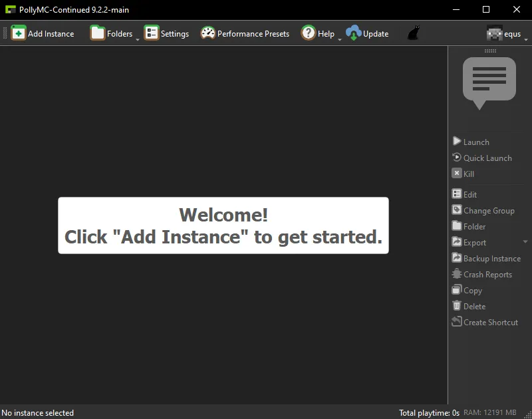Click the sidebar dotted grip handle

pyautogui.click(x=490, y=51)
